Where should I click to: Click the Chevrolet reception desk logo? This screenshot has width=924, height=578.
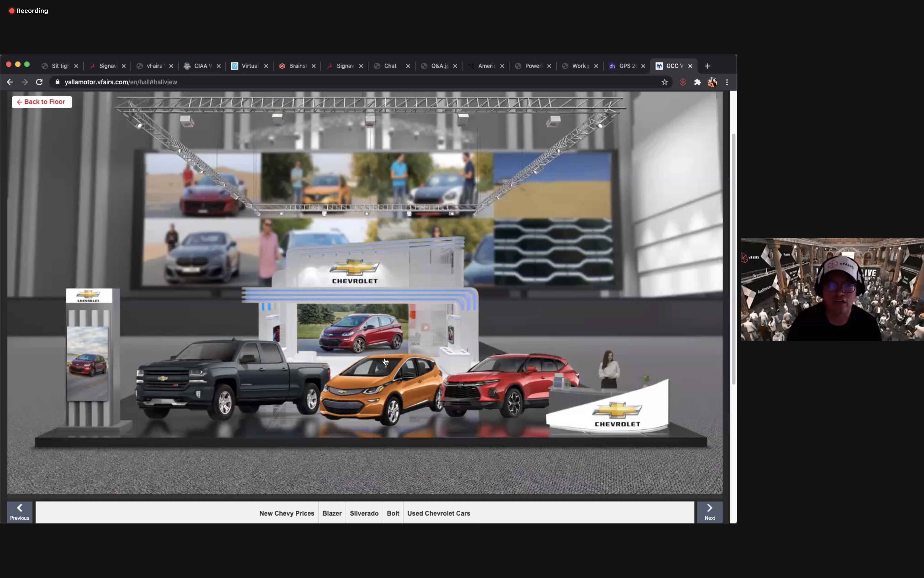pyautogui.click(x=617, y=414)
